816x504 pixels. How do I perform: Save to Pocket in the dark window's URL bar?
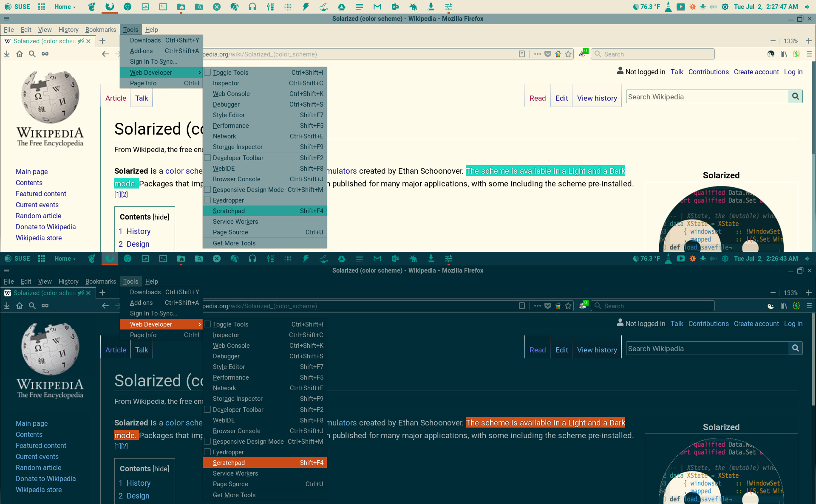coord(548,306)
